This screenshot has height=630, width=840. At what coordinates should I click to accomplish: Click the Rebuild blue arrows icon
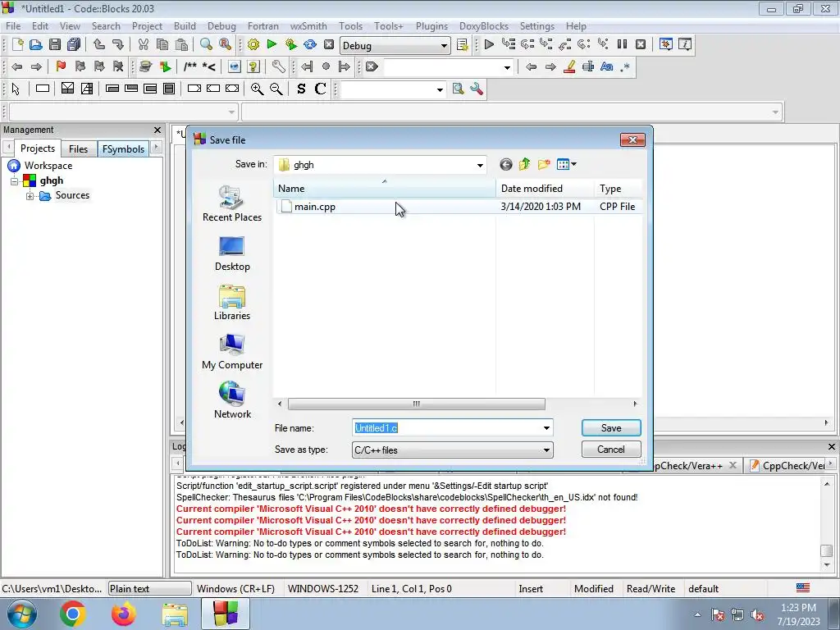pyautogui.click(x=310, y=44)
